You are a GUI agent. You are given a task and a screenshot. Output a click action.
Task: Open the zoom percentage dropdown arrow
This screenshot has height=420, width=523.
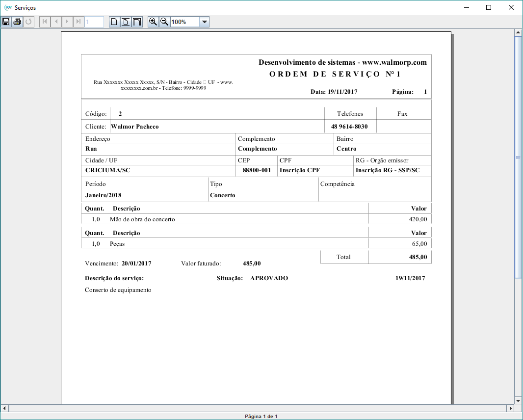click(x=205, y=22)
